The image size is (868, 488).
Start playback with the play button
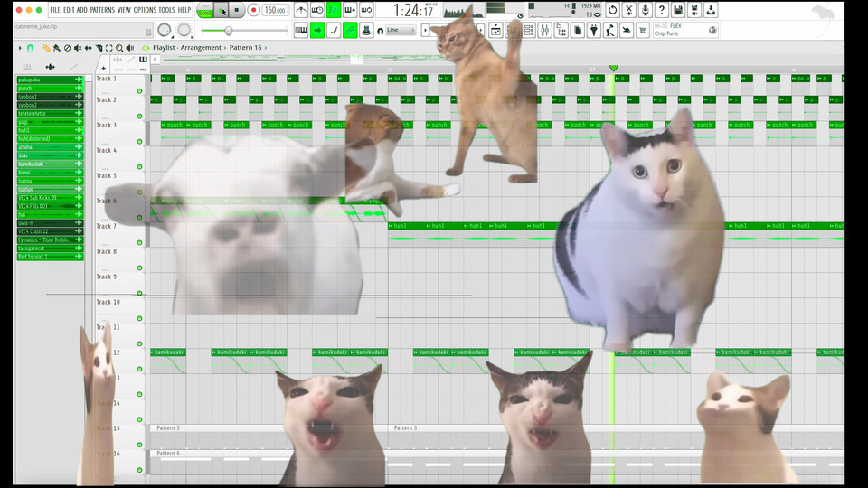(x=222, y=10)
